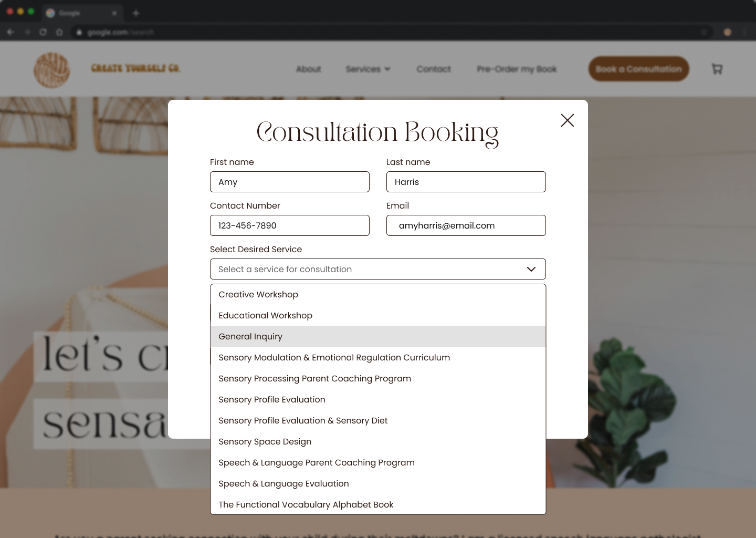Screen dimensions: 756x538
Task: Pick Sensory Space Design option
Action: (378, 441)
